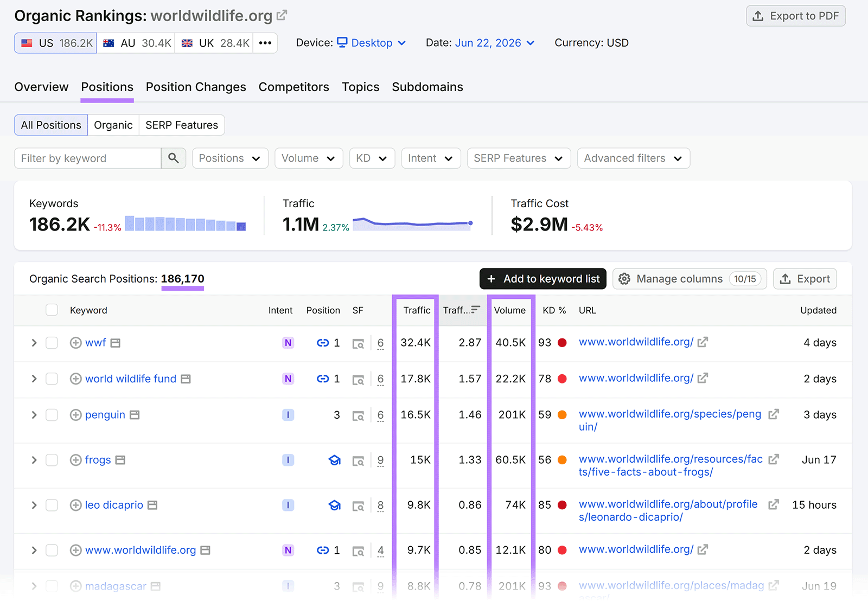Expand the penguin keyword row
Image resolution: width=868 pixels, height=608 pixels.
34,415
